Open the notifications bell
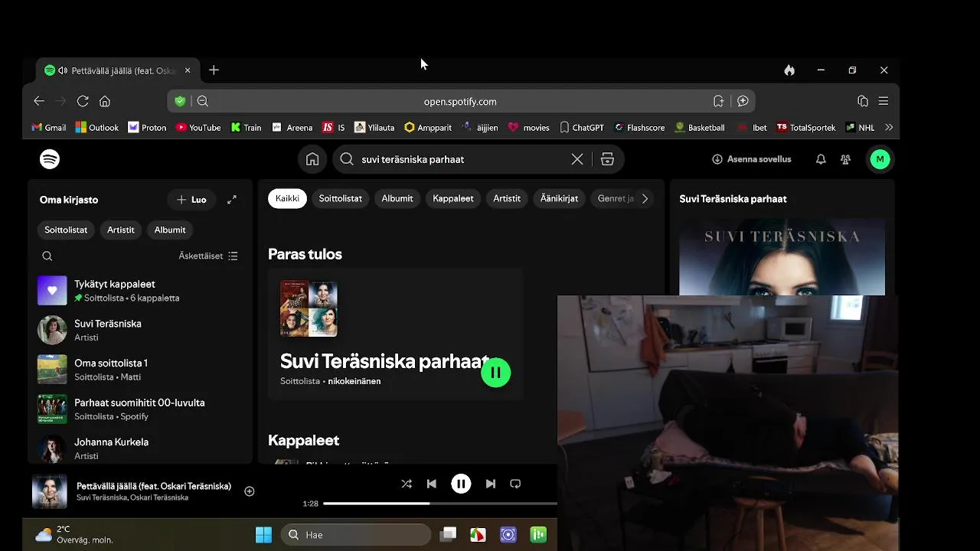Screen dimensions: 980x551 click(x=821, y=159)
